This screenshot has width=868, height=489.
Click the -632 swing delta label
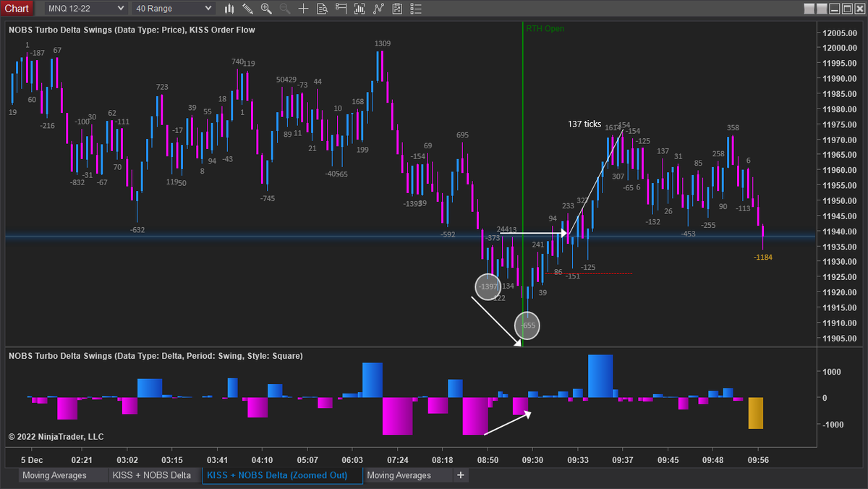click(x=137, y=230)
